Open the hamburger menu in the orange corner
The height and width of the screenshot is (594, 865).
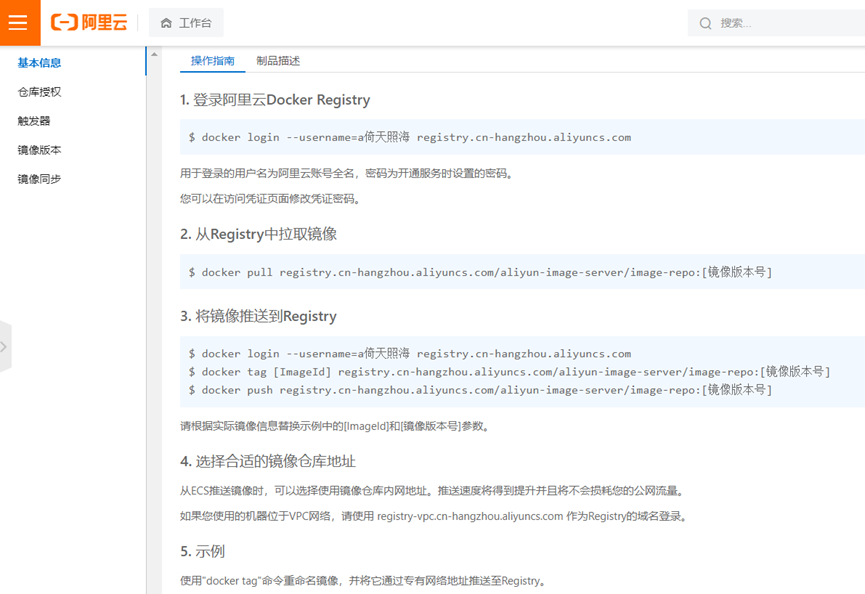(x=18, y=23)
